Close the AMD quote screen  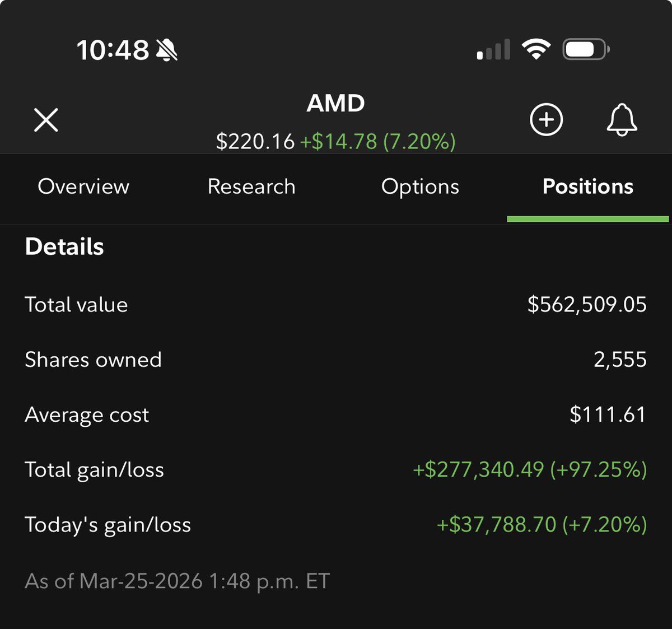click(x=46, y=120)
